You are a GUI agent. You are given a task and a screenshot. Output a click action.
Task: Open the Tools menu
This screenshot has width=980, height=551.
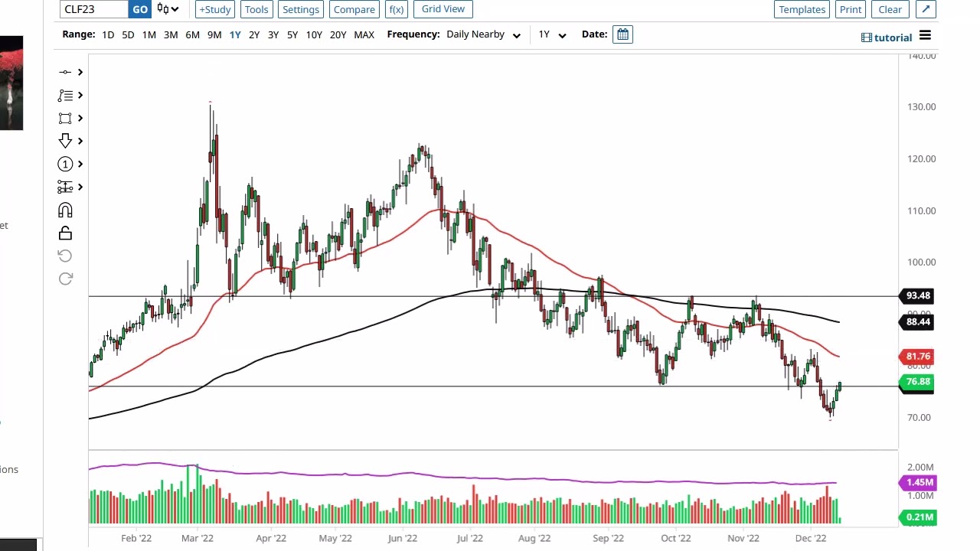click(x=256, y=9)
